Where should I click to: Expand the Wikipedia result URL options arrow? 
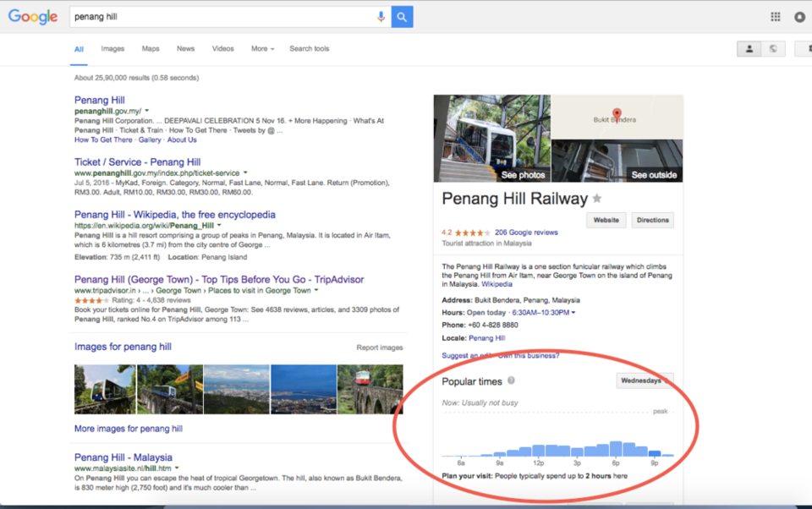click(219, 225)
